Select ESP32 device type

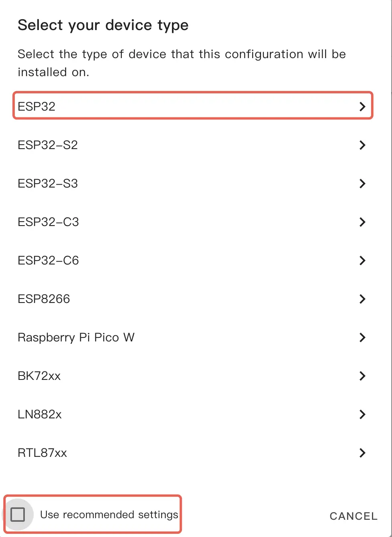[37, 107]
